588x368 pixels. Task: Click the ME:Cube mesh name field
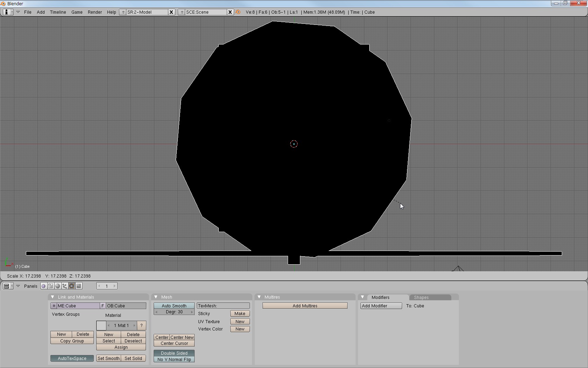pos(78,306)
